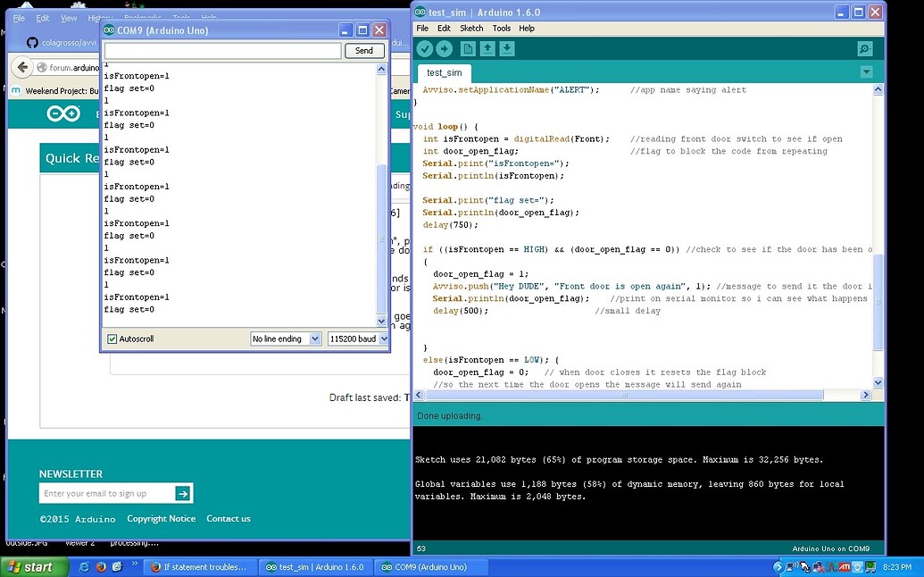Viewport: 924px width, 577px height.
Task: Verify the sketch with the checkmark icon
Action: click(x=424, y=49)
